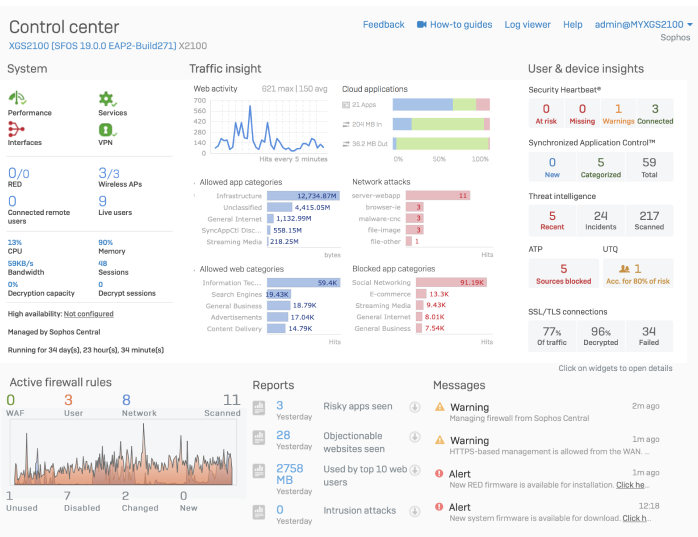This screenshot has width=698, height=537.
Task: Click the XGS2100 firmware version link
Action: pos(93,46)
